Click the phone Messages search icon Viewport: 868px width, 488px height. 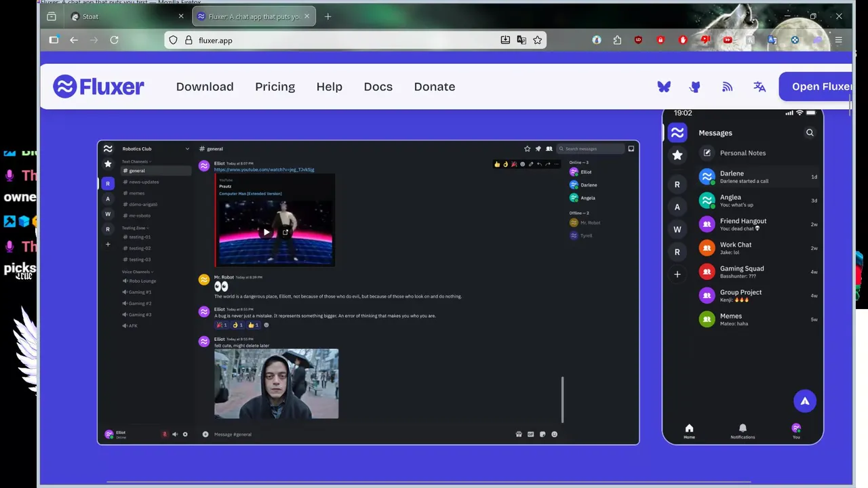coord(810,133)
